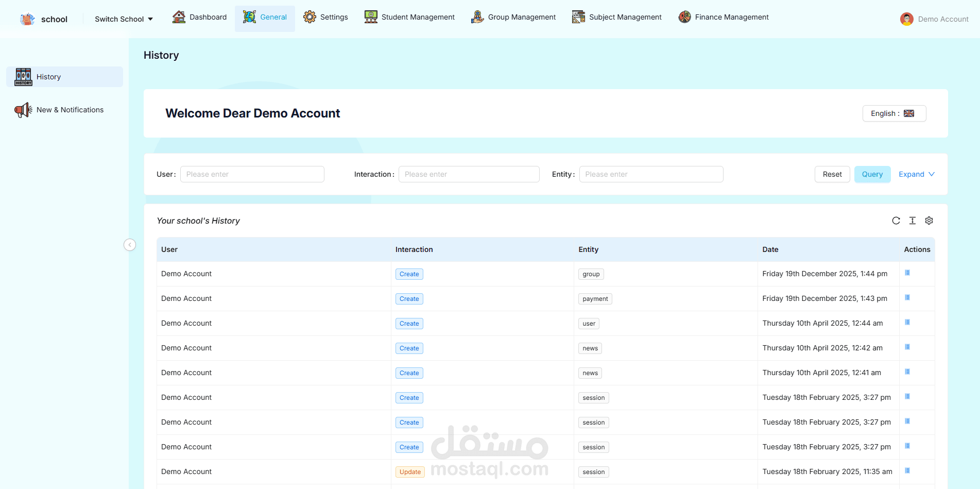980x489 pixels.
Task: Open Subject Management menu
Action: click(616, 17)
